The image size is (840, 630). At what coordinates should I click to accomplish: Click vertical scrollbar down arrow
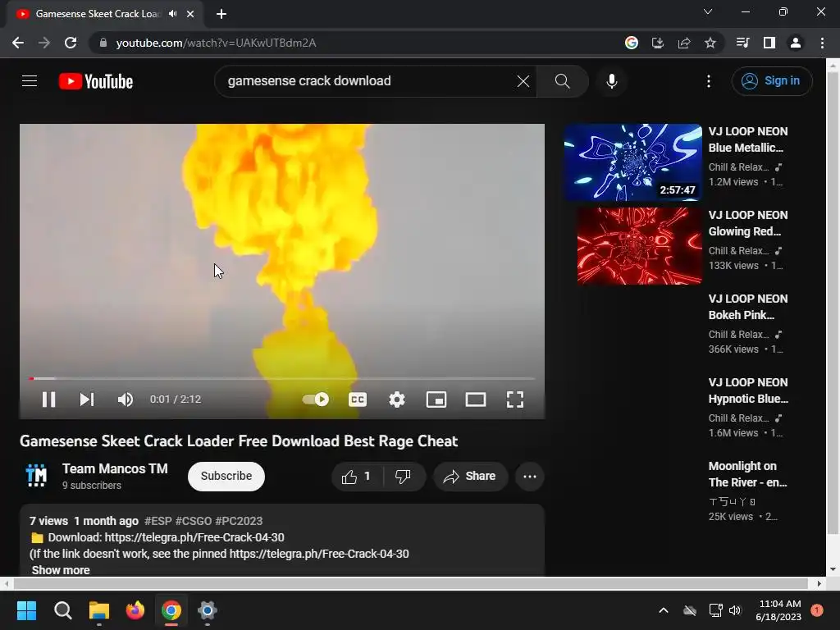click(x=833, y=569)
